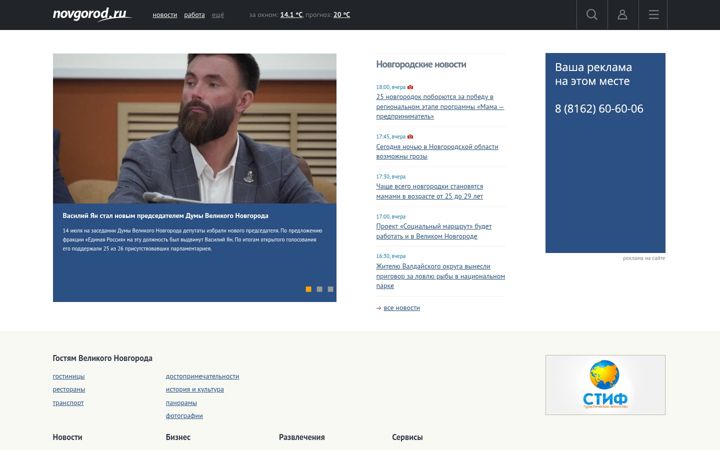
Task: Open the «гостиницы» link for guests
Action: click(x=68, y=377)
